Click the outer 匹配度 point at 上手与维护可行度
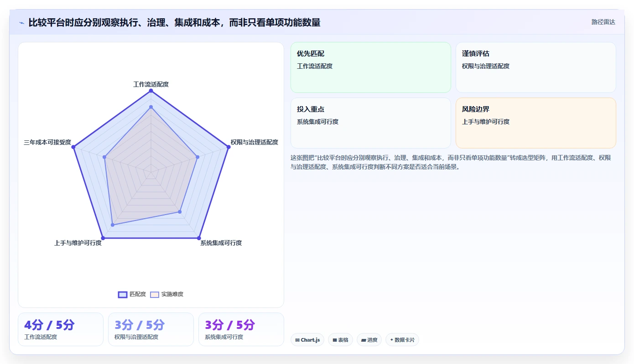 point(103,238)
